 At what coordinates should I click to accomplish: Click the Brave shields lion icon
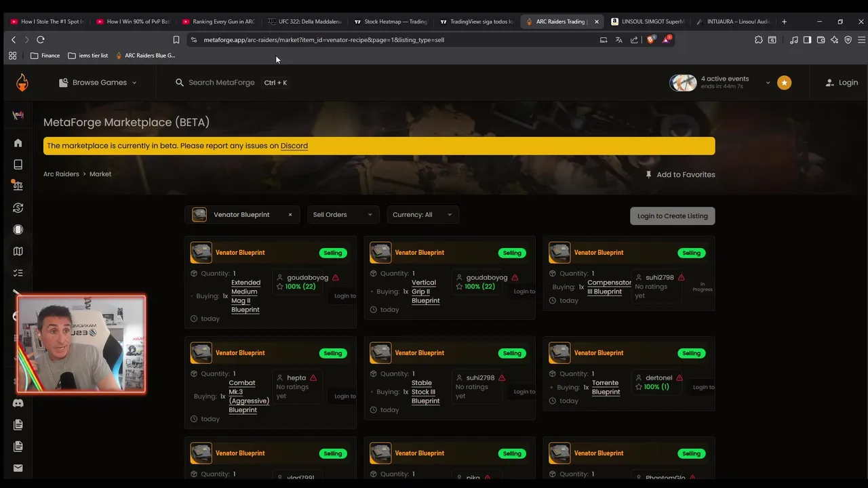pos(651,40)
